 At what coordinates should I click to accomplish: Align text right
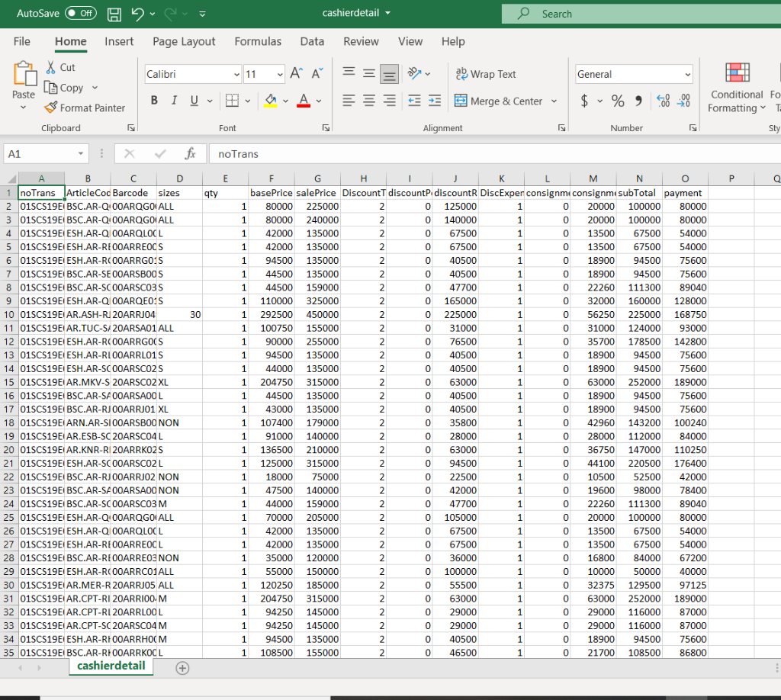click(x=389, y=101)
